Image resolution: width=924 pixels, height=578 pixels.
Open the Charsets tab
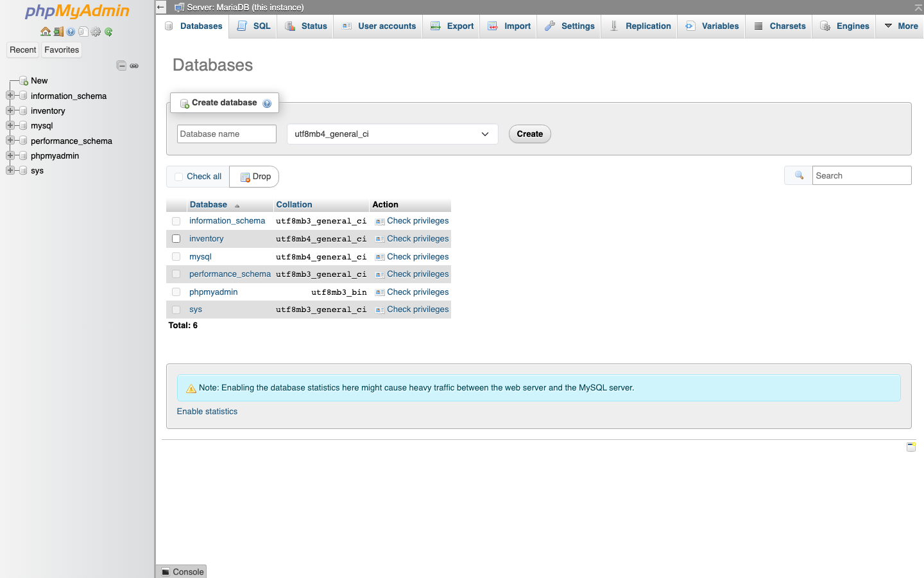(779, 26)
